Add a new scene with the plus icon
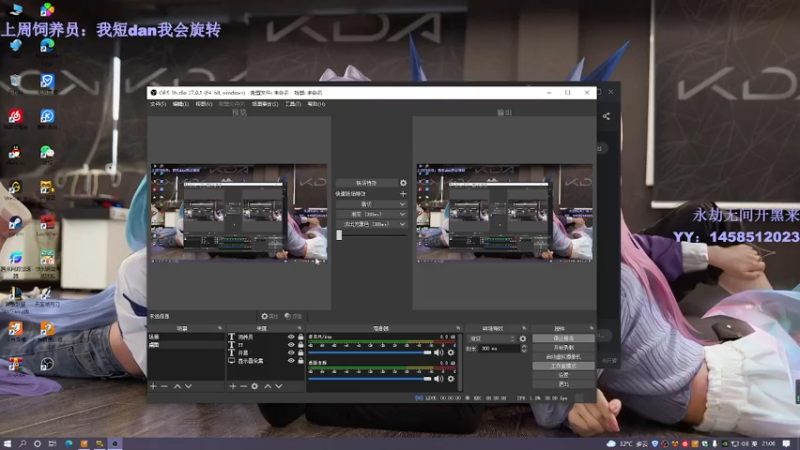800x450 pixels. pos(153,386)
